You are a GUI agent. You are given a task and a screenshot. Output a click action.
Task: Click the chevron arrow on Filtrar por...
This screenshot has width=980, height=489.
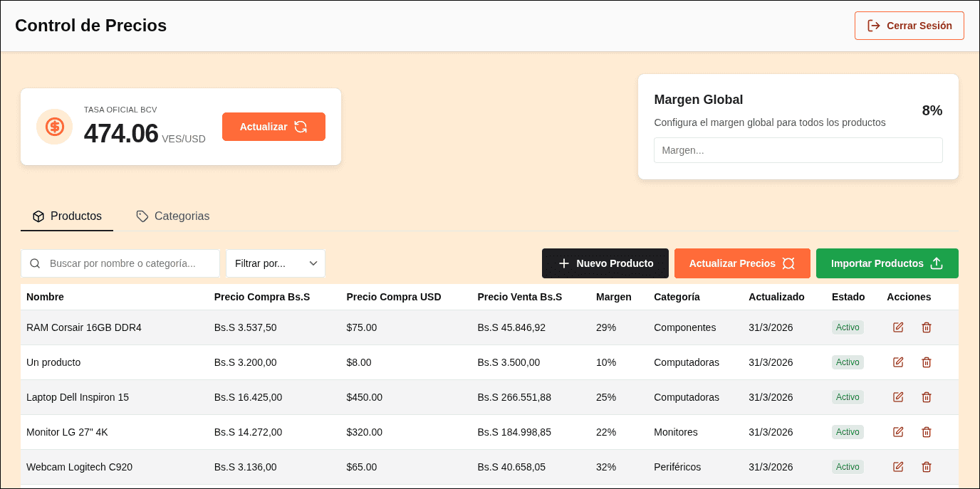(313, 263)
